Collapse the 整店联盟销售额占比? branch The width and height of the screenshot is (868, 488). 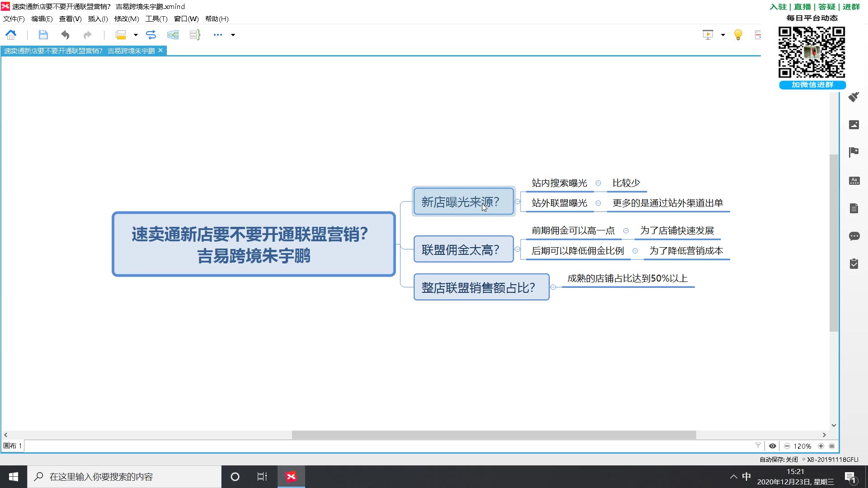(553, 287)
